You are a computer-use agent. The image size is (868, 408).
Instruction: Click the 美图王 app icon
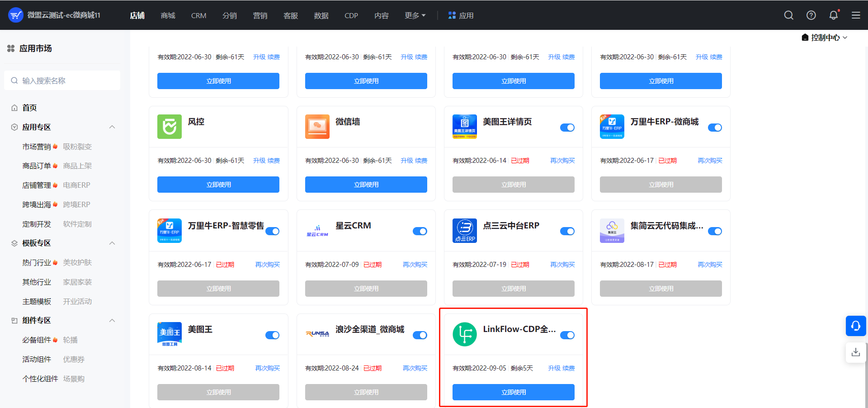170,334
